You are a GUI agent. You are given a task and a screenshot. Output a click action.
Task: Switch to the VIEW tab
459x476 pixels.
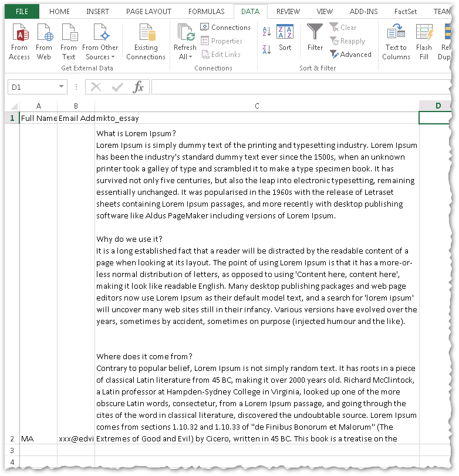click(325, 12)
